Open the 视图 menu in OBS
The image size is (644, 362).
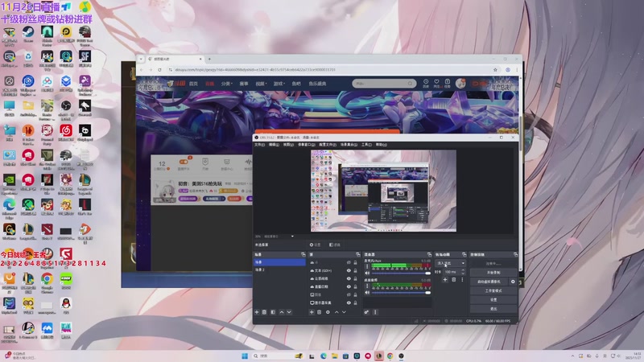click(288, 145)
